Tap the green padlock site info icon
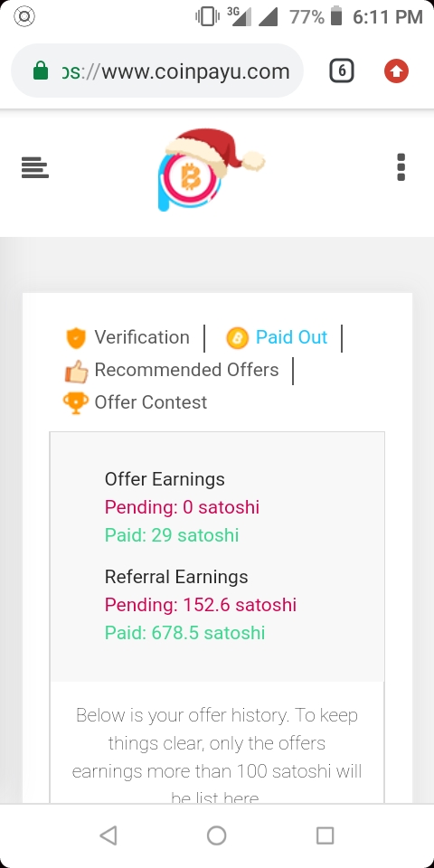 pos(41,71)
